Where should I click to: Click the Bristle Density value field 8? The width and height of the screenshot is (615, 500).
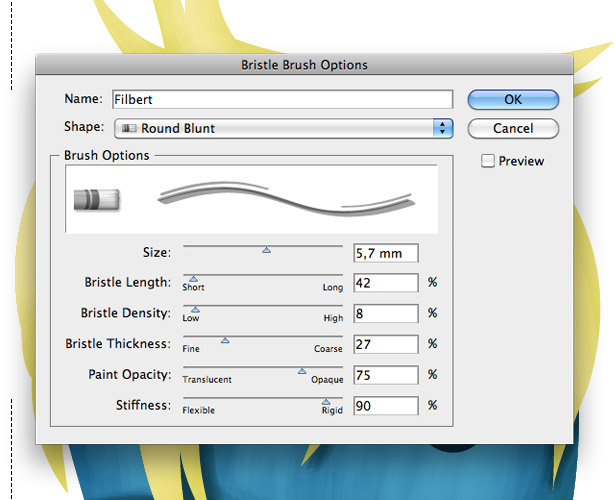point(386,313)
